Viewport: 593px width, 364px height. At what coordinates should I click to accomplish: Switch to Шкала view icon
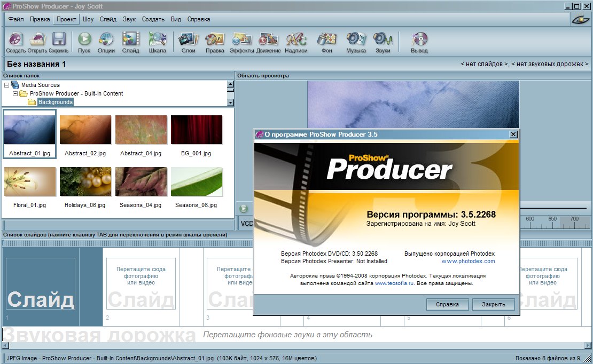[157, 43]
